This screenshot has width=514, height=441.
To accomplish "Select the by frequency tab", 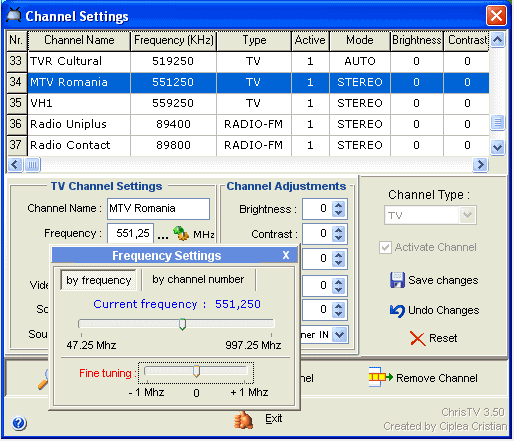I will [x=99, y=280].
